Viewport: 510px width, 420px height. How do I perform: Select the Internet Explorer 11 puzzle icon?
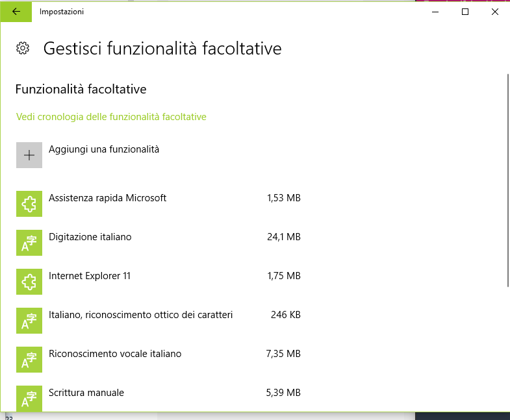(29, 282)
